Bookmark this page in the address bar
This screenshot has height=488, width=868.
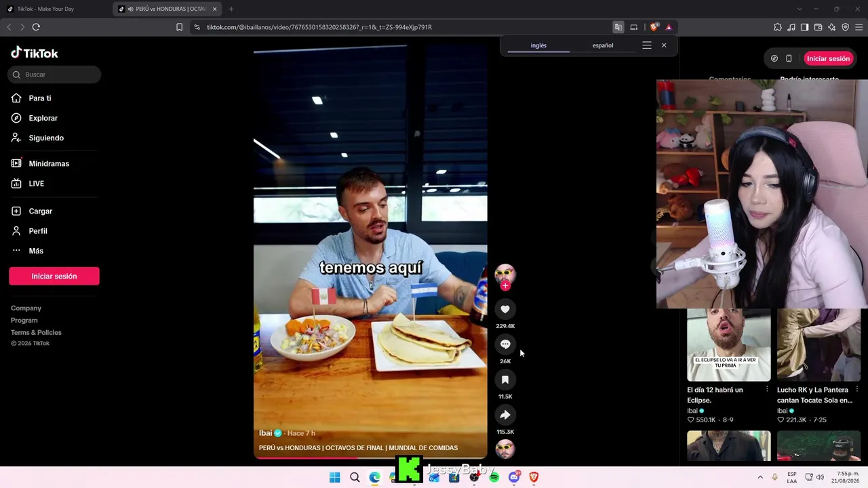pos(179,27)
